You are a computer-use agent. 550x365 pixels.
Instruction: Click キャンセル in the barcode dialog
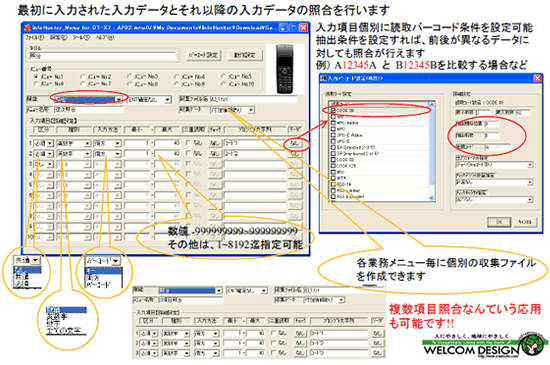(525, 222)
